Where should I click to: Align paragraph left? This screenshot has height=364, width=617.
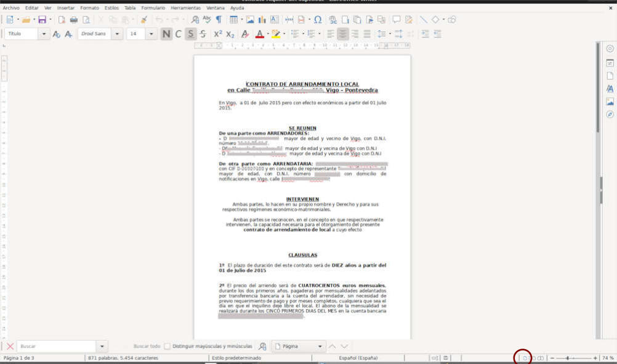[331, 34]
